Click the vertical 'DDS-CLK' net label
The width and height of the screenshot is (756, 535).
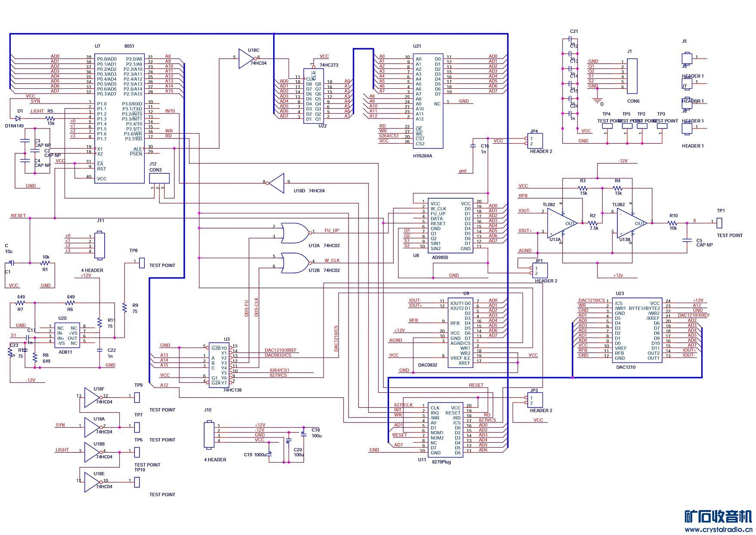click(256, 307)
